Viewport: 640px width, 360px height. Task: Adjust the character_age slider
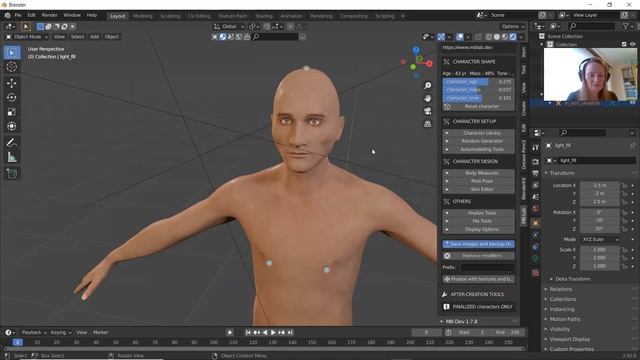coord(478,82)
